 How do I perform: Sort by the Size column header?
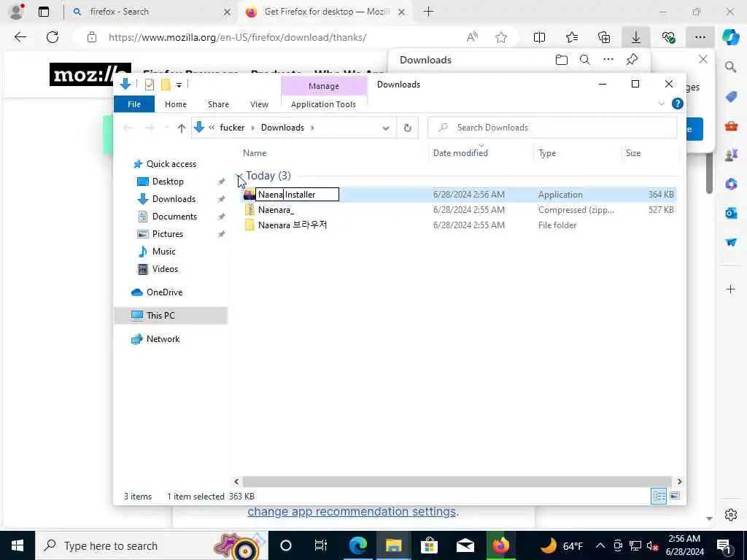point(632,153)
